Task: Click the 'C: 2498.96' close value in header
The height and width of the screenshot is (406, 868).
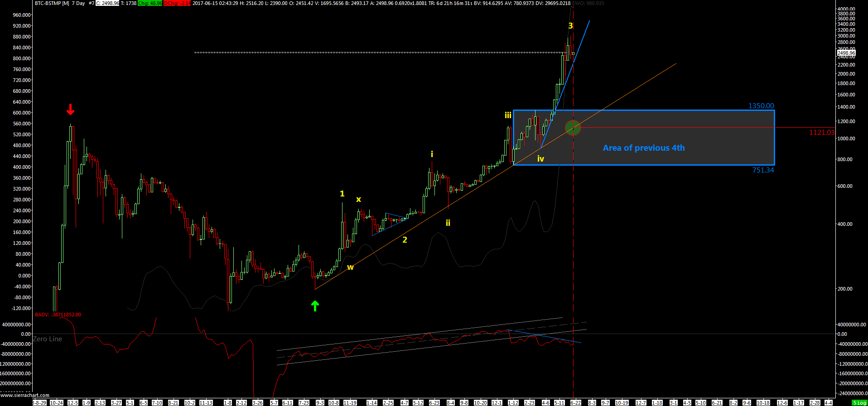Action: 107,3
